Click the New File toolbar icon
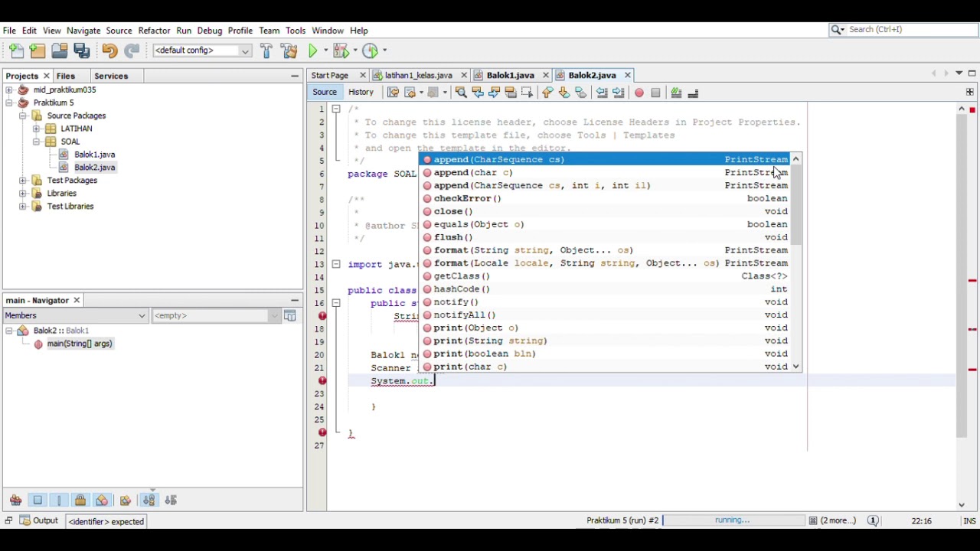 click(16, 51)
